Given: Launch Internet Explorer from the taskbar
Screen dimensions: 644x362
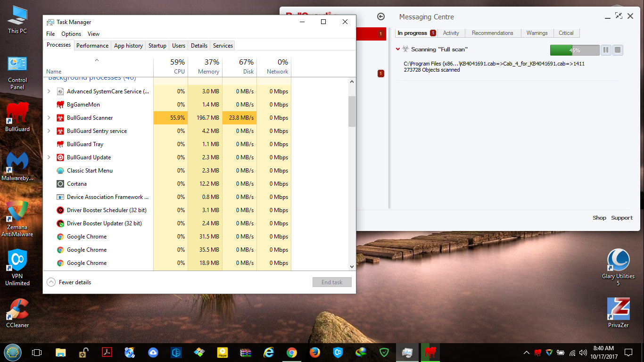Looking at the screenshot, I should click(269, 353).
